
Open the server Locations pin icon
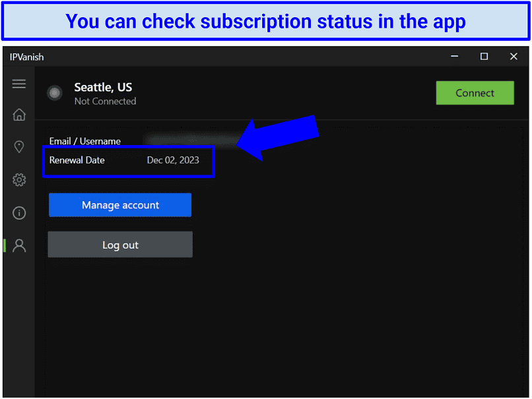click(18, 146)
